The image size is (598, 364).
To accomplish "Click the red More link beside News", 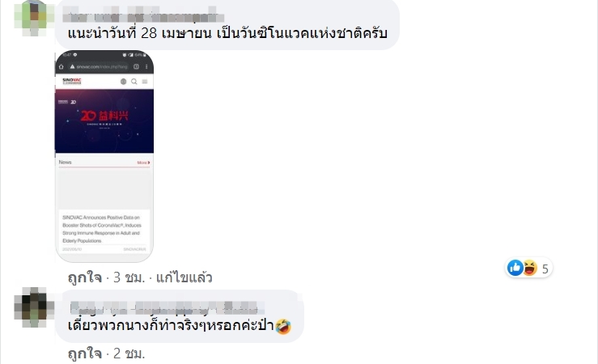I will click(143, 163).
